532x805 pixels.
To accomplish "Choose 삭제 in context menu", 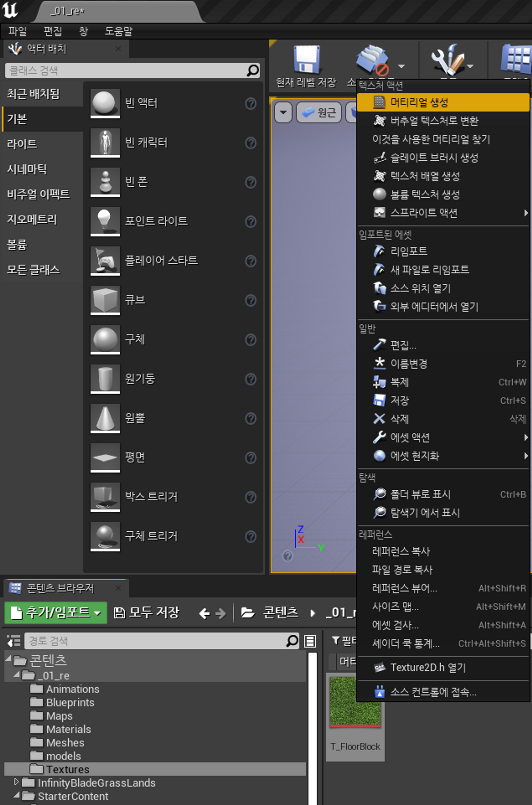I will [x=443, y=419].
